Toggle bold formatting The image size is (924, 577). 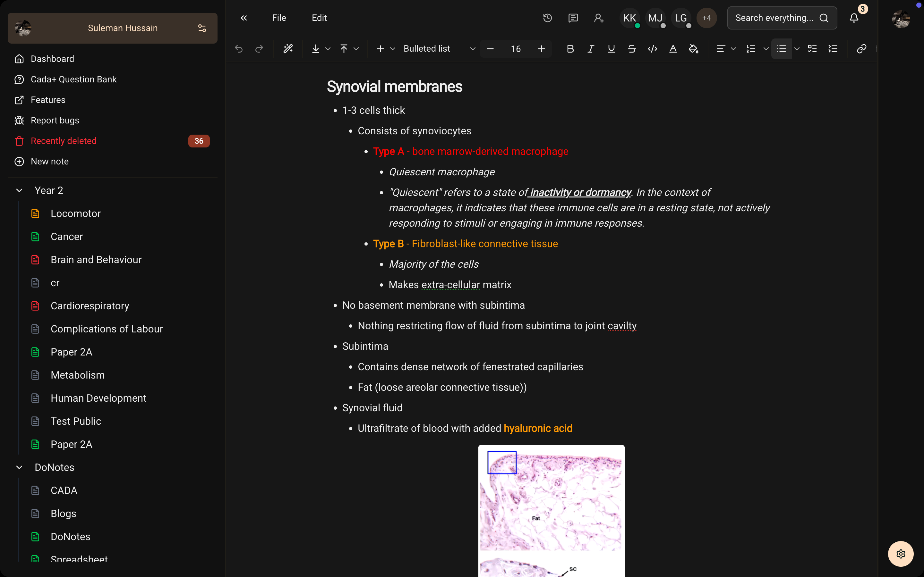coord(570,49)
